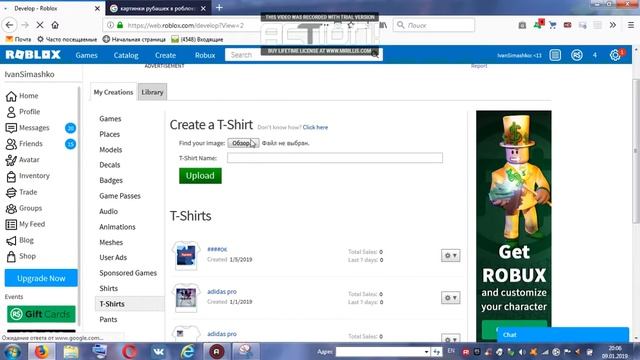Select Shirts in the creations list
The width and height of the screenshot is (640, 360).
click(x=109, y=288)
